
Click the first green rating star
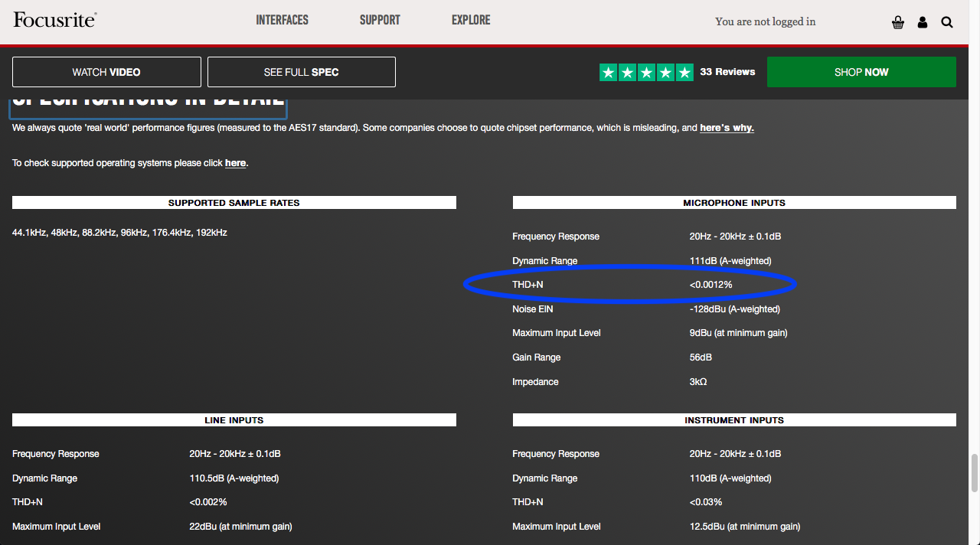click(609, 72)
